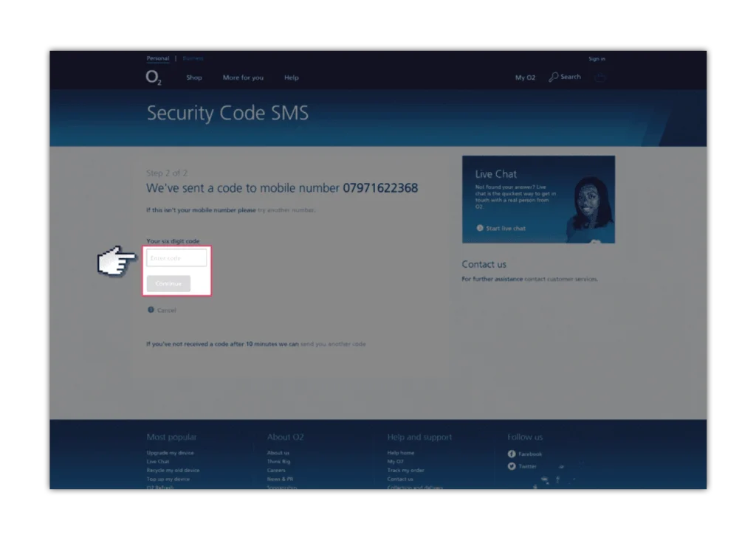The height and width of the screenshot is (540, 756).
Task: Click the Sign in link
Action: [x=597, y=59]
